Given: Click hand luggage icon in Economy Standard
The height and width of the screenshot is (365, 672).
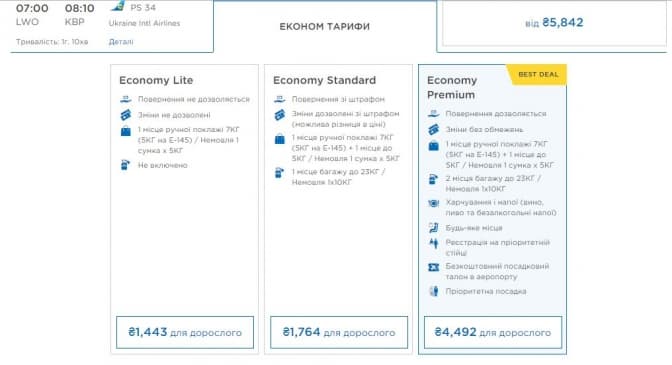Looking at the screenshot, I should pos(279,139).
